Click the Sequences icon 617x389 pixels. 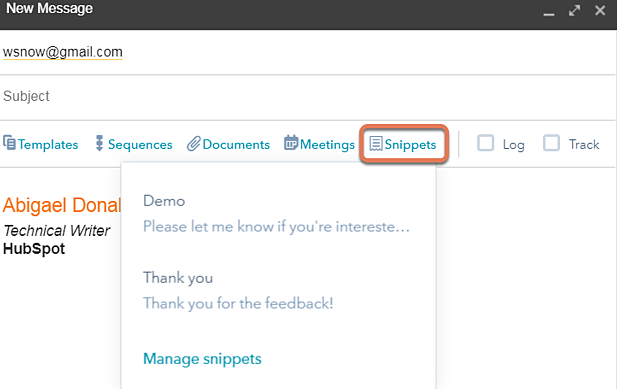(99, 143)
